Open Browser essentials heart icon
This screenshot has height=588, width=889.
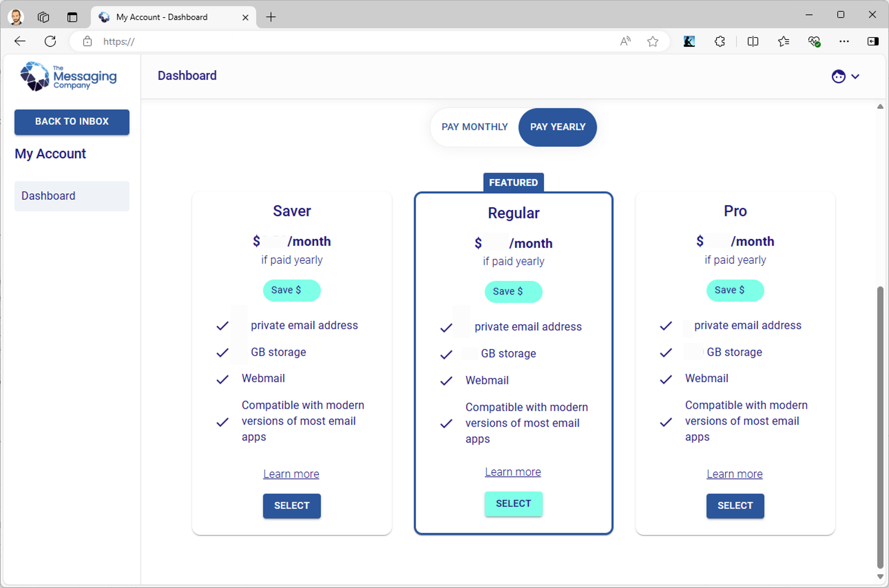[814, 41]
